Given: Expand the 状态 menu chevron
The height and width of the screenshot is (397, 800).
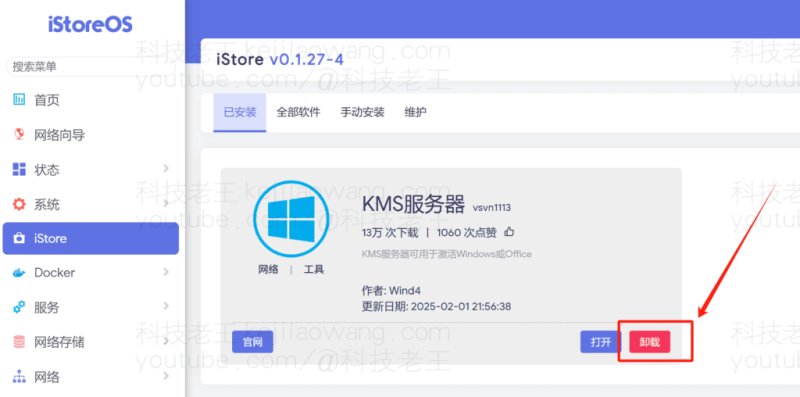Looking at the screenshot, I should pyautogui.click(x=166, y=168).
